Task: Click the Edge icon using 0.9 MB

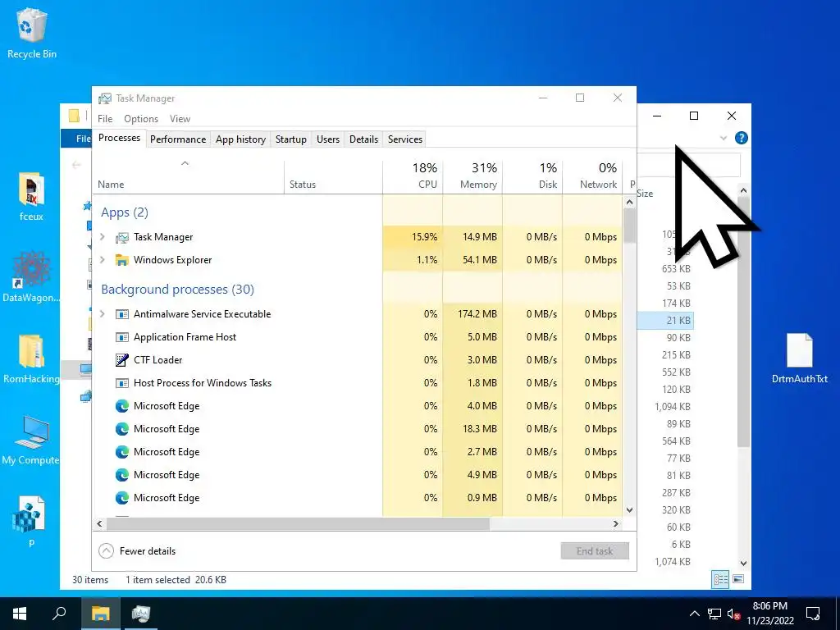Action: pos(122,498)
